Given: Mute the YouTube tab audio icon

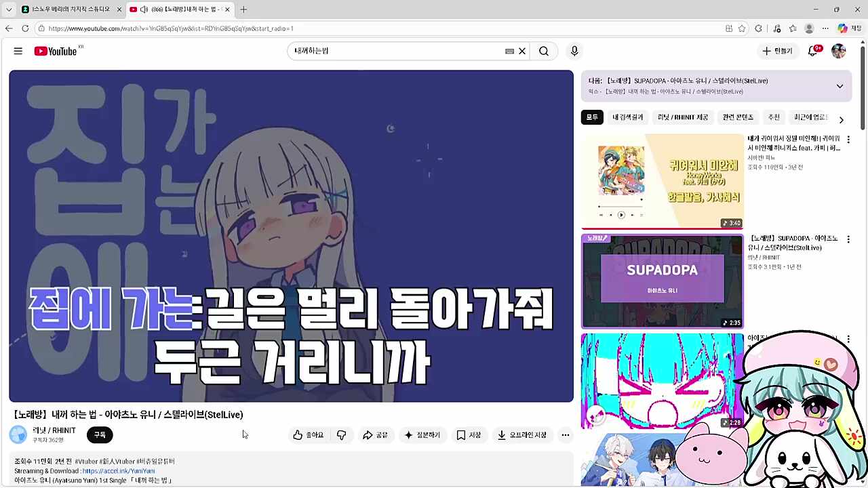Looking at the screenshot, I should pos(144,9).
